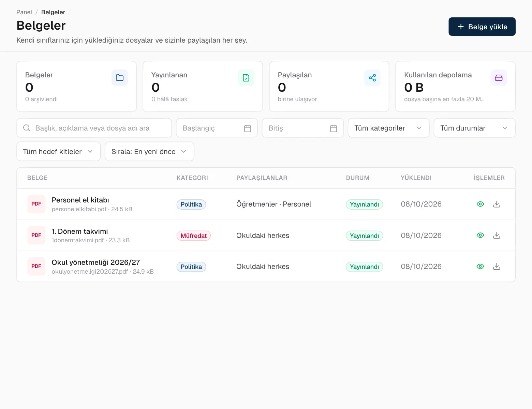Download 1. Dönem takvimi file
The height and width of the screenshot is (409, 532).
pos(497,235)
